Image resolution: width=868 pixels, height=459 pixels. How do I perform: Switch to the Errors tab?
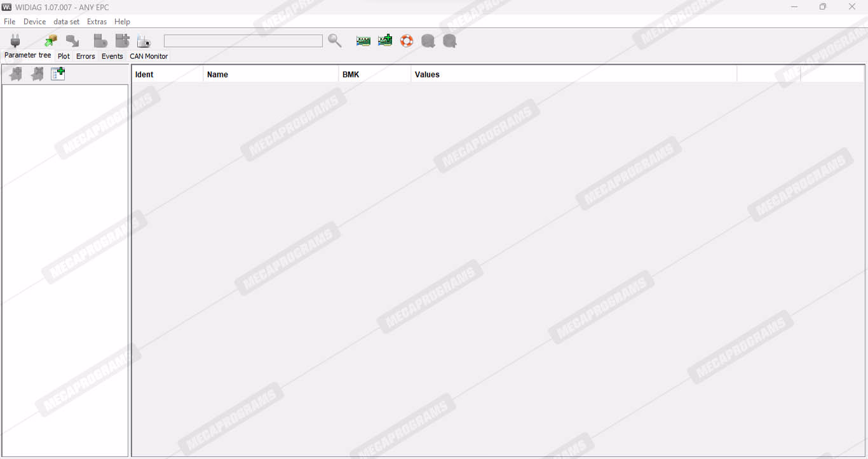click(85, 57)
